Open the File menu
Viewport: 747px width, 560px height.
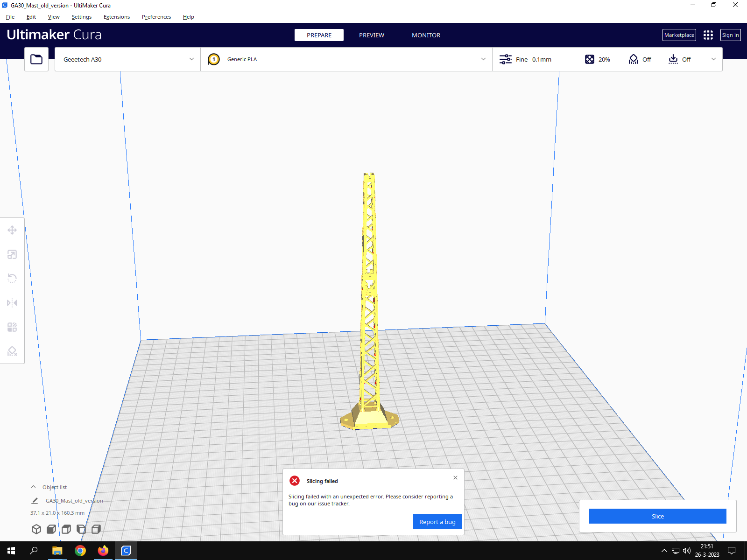tap(10, 17)
